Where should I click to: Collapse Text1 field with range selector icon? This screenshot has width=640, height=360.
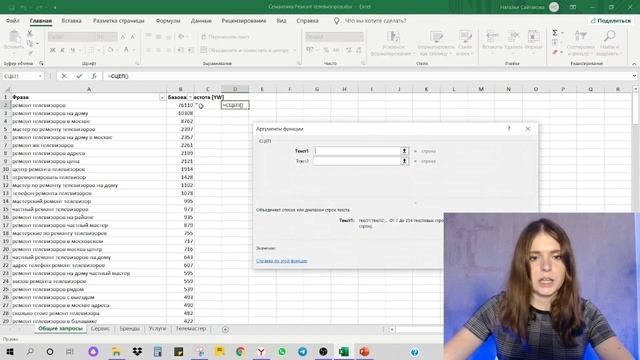pyautogui.click(x=404, y=151)
